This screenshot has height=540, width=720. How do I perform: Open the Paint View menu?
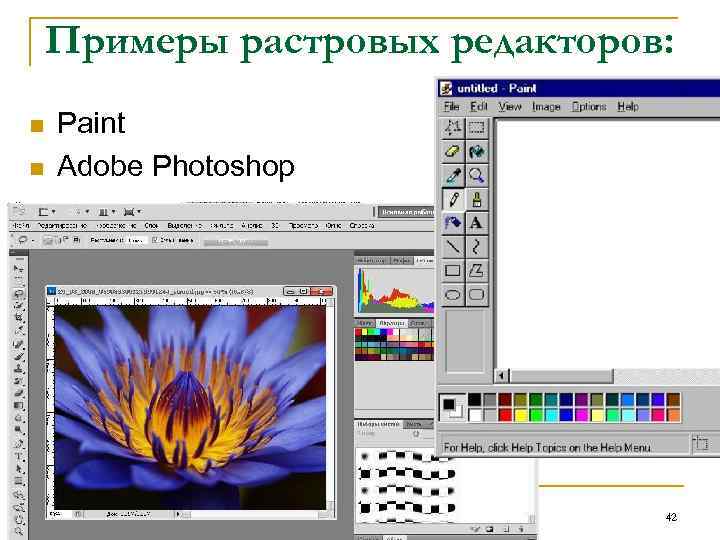pos(510,107)
